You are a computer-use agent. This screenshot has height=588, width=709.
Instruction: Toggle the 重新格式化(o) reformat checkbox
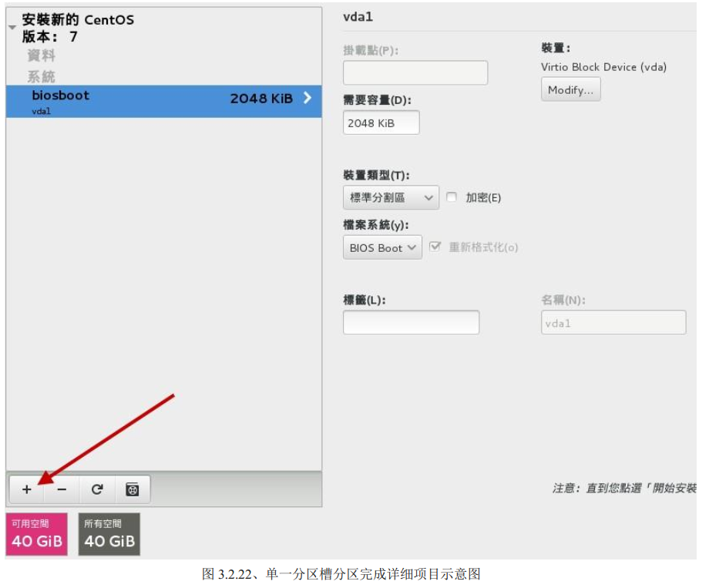click(435, 247)
